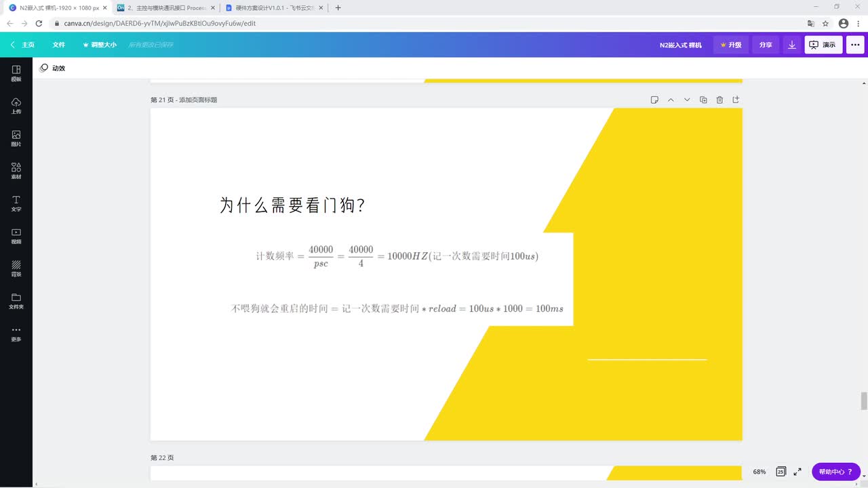Duplicate page 21

pos(703,100)
